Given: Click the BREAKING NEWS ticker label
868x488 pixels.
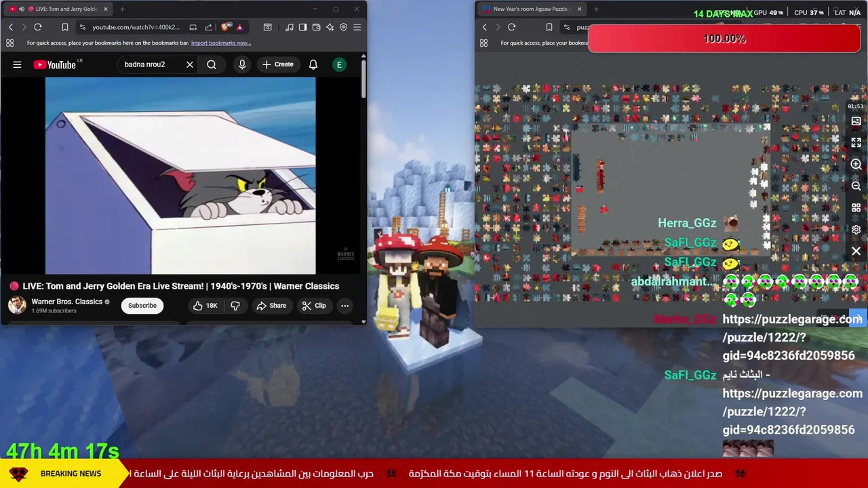Looking at the screenshot, I should (x=71, y=474).
